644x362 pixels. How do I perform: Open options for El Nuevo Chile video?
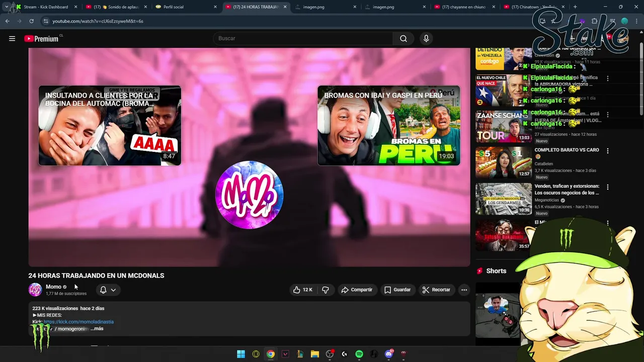608,78
